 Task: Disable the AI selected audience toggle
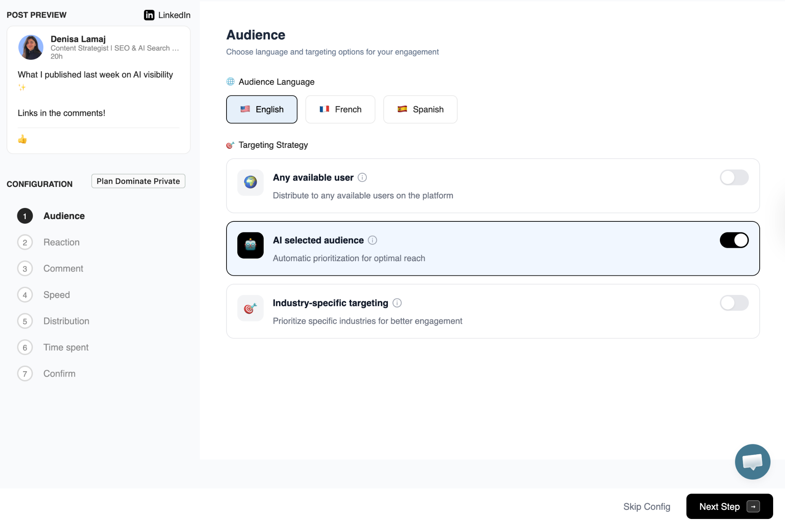coord(734,240)
